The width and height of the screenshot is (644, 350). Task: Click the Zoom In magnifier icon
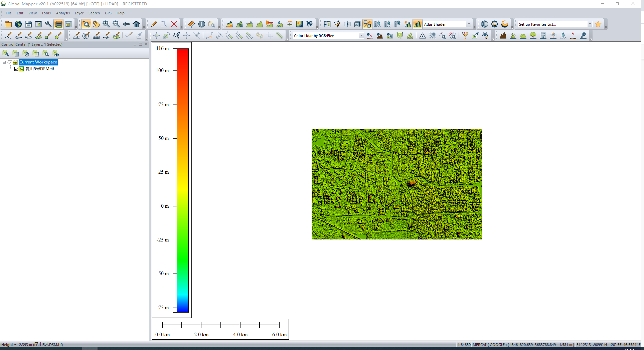pos(106,24)
